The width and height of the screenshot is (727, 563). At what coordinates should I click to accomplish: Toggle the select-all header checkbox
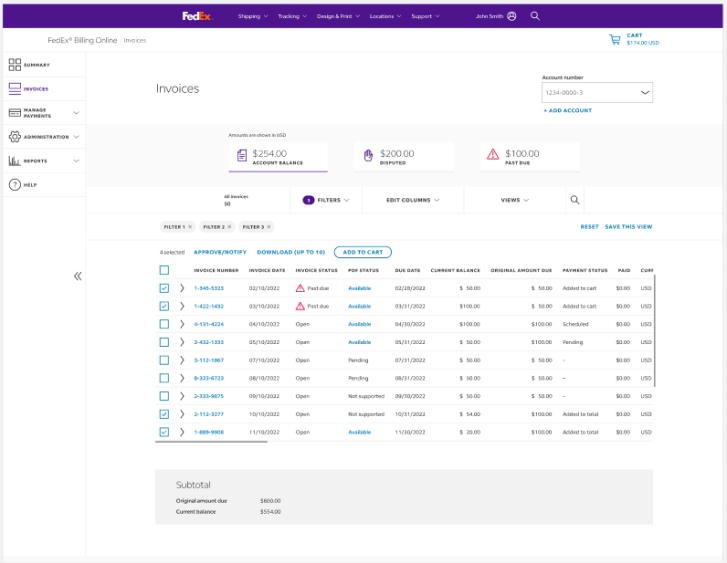tap(164, 270)
